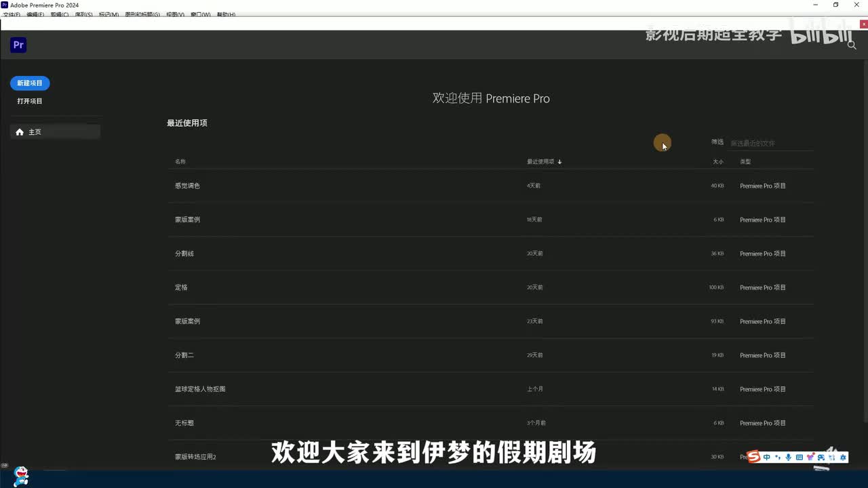Open the 帮助(H) menu

pyautogui.click(x=226, y=14)
